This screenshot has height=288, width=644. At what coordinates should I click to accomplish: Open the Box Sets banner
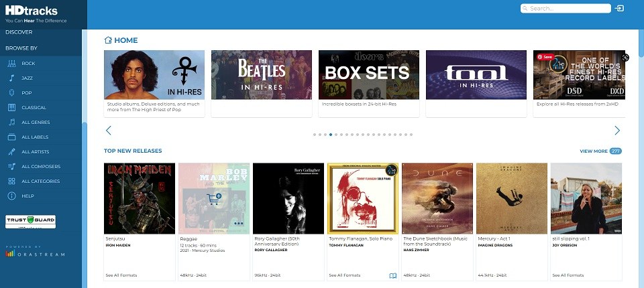tap(369, 74)
